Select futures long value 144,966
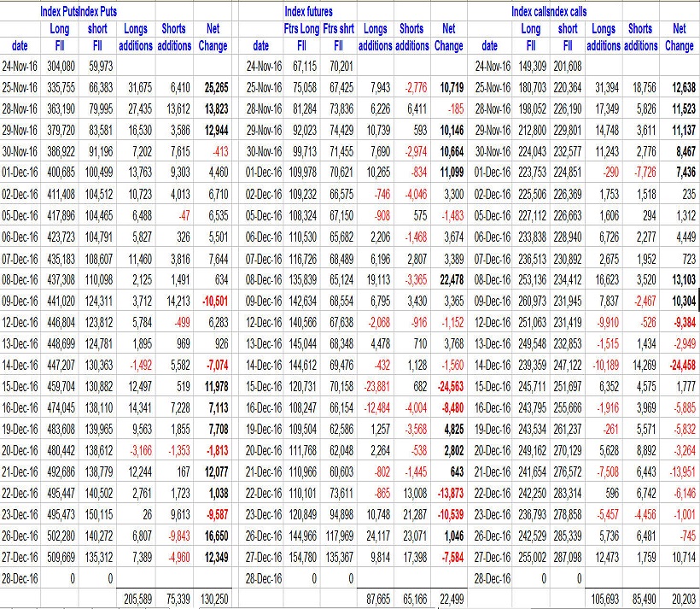700x609 pixels. pyautogui.click(x=303, y=536)
